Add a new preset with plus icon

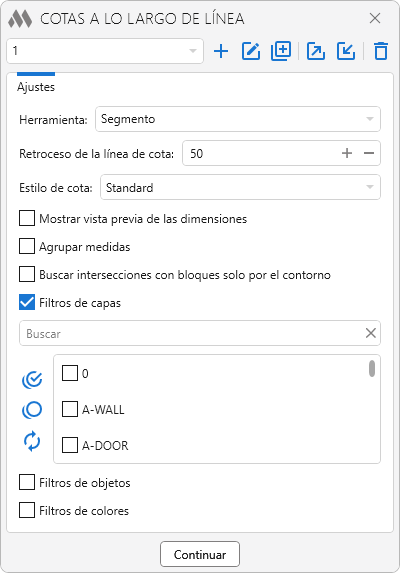coord(221,51)
